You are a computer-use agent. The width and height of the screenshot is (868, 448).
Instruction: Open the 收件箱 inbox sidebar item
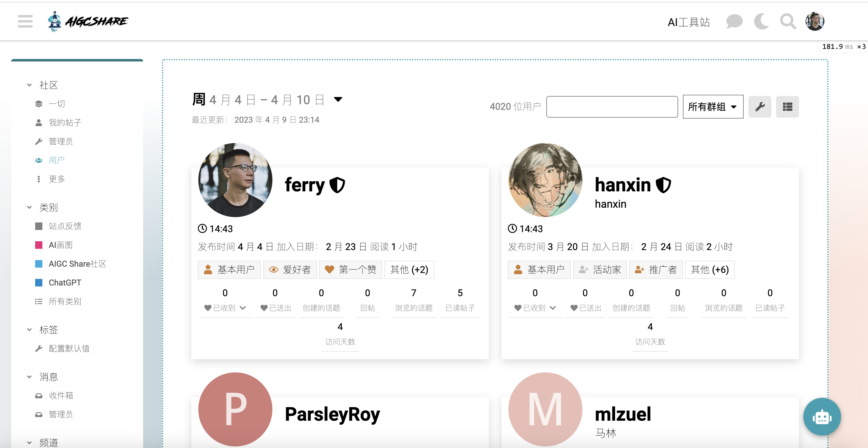[x=61, y=395]
